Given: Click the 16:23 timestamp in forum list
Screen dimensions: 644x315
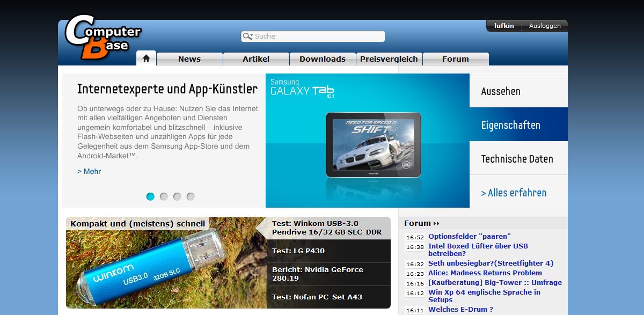Looking at the screenshot, I should coord(415,274).
